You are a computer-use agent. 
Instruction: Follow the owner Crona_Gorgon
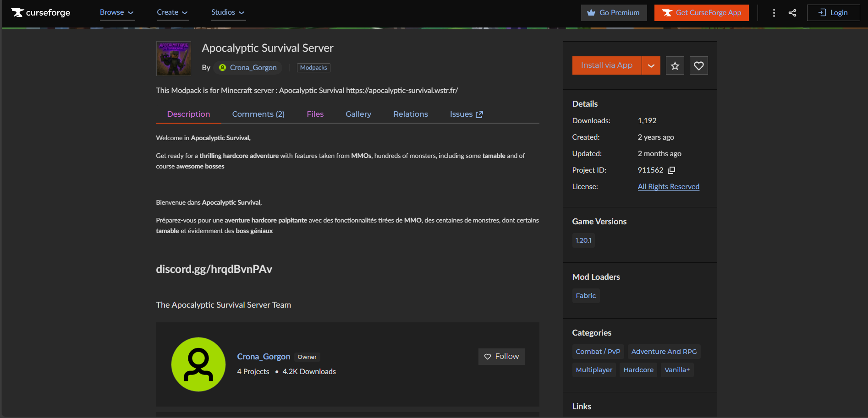[x=501, y=356]
